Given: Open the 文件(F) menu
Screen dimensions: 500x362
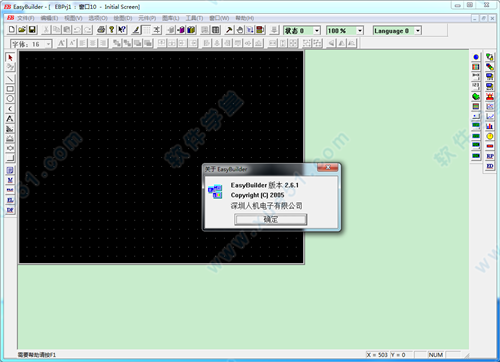Looking at the screenshot, I should coord(26,18).
